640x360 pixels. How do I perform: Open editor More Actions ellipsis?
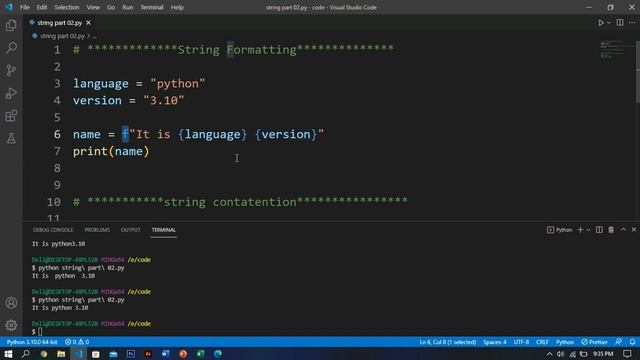(x=632, y=23)
